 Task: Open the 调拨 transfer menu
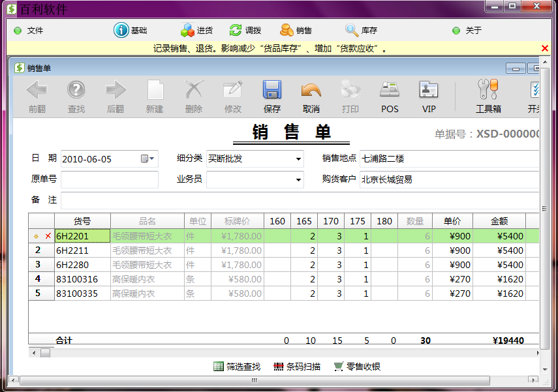pyautogui.click(x=245, y=30)
